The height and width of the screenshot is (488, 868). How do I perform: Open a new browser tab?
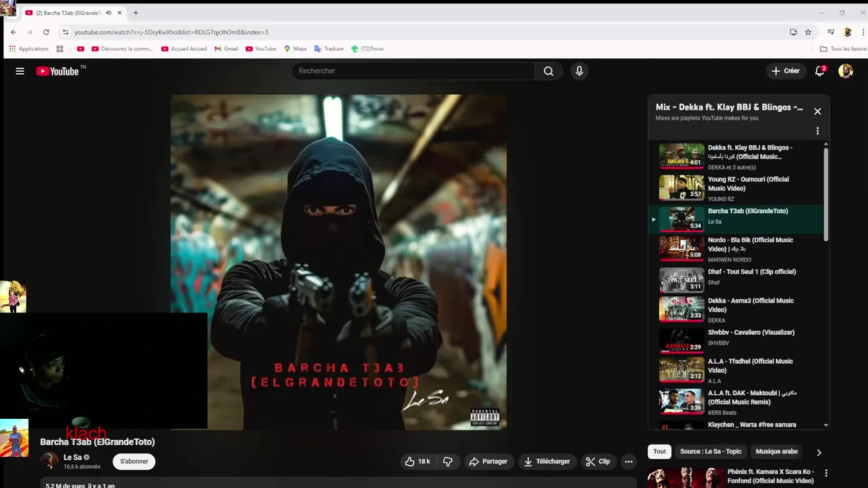point(136,13)
